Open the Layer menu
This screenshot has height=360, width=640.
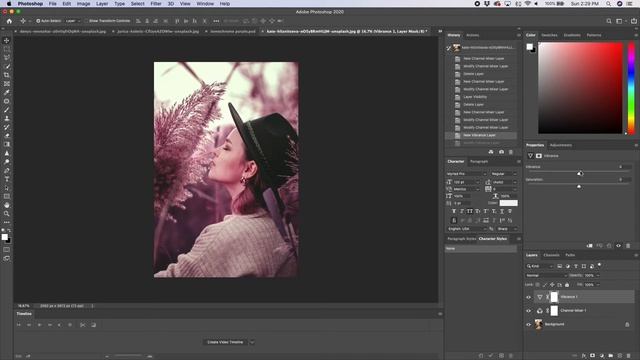pyautogui.click(x=102, y=4)
